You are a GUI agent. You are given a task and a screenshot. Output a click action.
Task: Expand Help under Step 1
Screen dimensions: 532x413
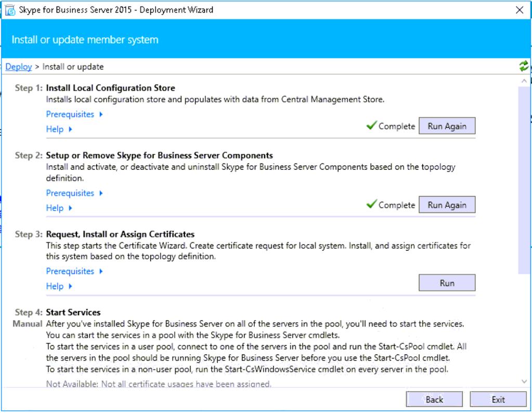(x=59, y=129)
